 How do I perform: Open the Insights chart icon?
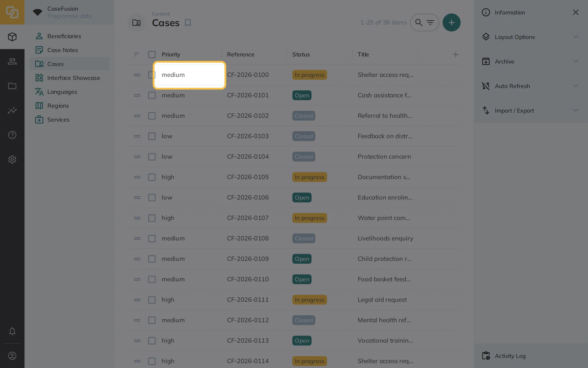(12, 110)
